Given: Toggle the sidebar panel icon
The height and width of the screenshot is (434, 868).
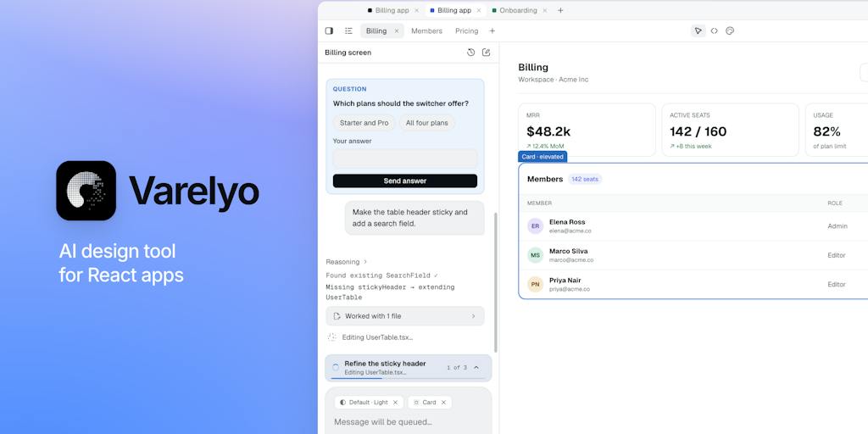Looking at the screenshot, I should (329, 31).
